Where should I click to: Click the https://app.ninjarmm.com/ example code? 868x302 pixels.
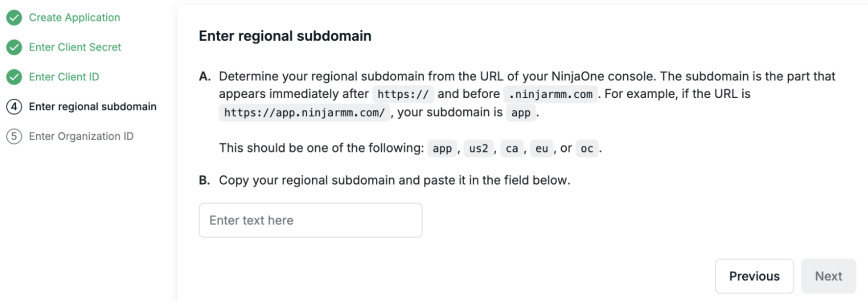304,113
